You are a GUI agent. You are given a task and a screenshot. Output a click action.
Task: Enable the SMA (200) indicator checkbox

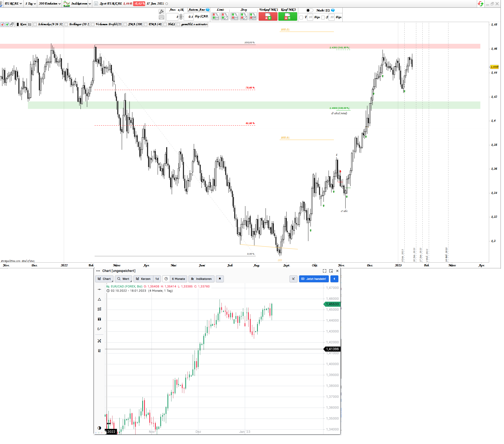coord(125,24)
